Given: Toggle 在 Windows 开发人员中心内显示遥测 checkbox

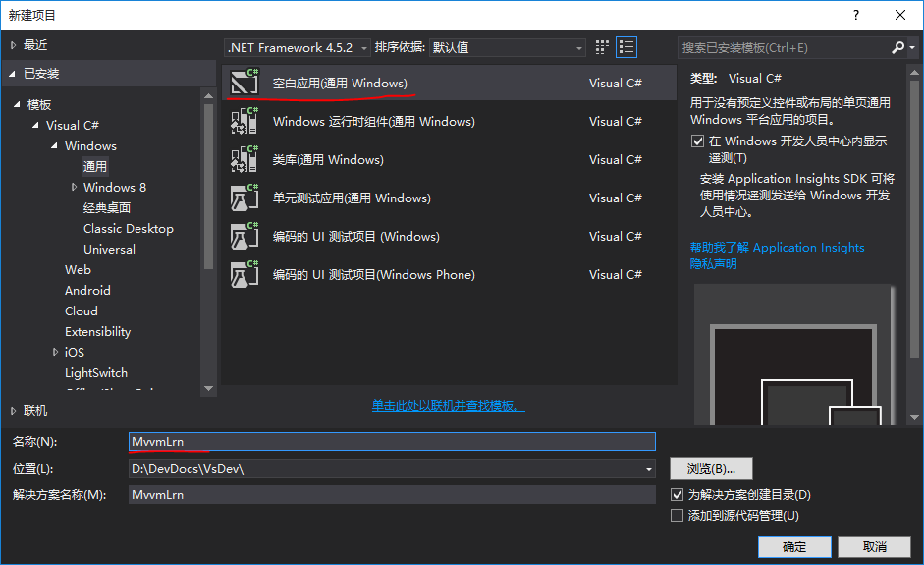Looking at the screenshot, I should [698, 141].
